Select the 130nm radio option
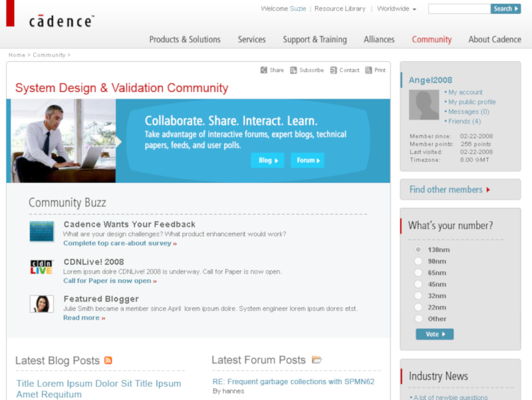The height and width of the screenshot is (400, 532). click(x=418, y=250)
